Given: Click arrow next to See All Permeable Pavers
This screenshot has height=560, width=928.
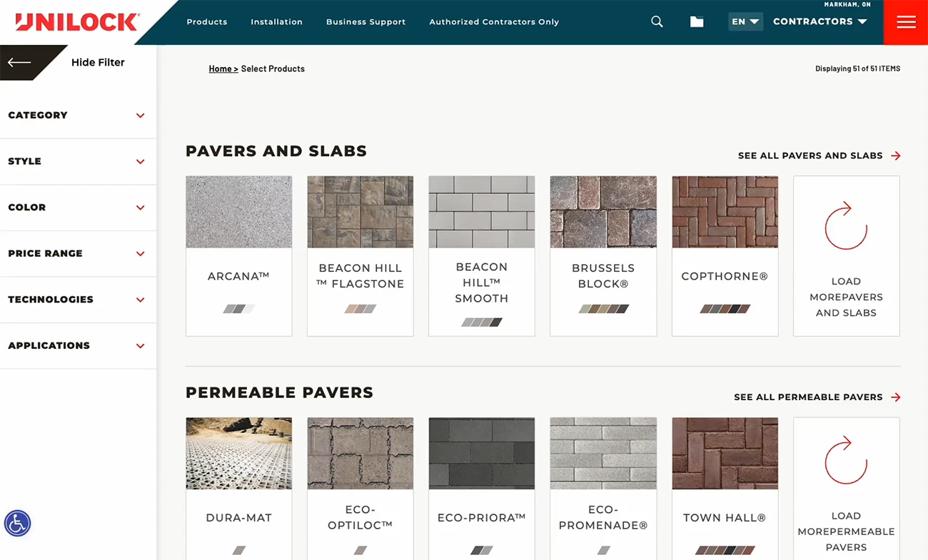Looking at the screenshot, I should coord(896,397).
